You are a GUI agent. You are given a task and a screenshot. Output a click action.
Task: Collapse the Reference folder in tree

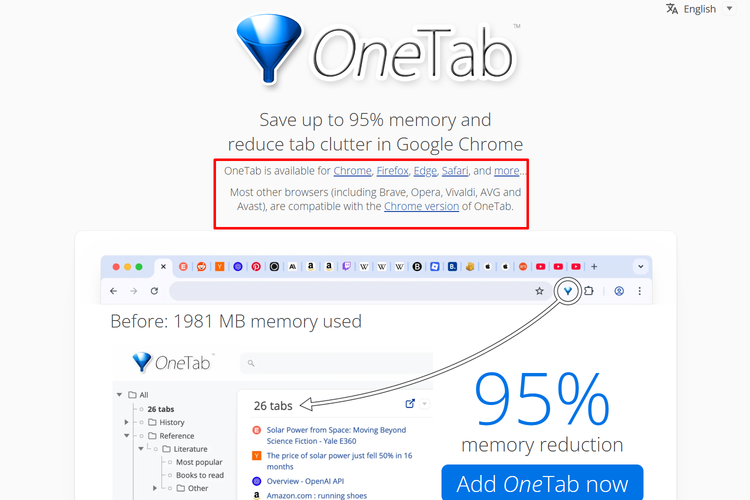pos(127,436)
